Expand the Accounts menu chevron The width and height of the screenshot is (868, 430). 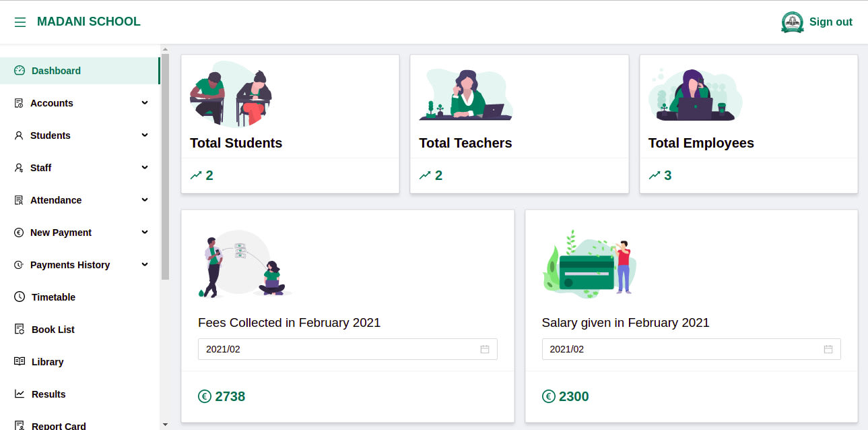[145, 102]
